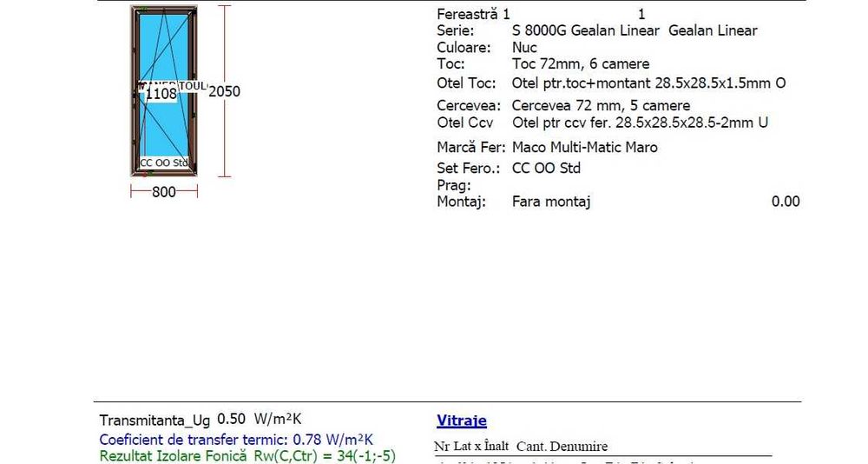Open the Vitraje link
The image size is (868, 464).
pos(462,421)
